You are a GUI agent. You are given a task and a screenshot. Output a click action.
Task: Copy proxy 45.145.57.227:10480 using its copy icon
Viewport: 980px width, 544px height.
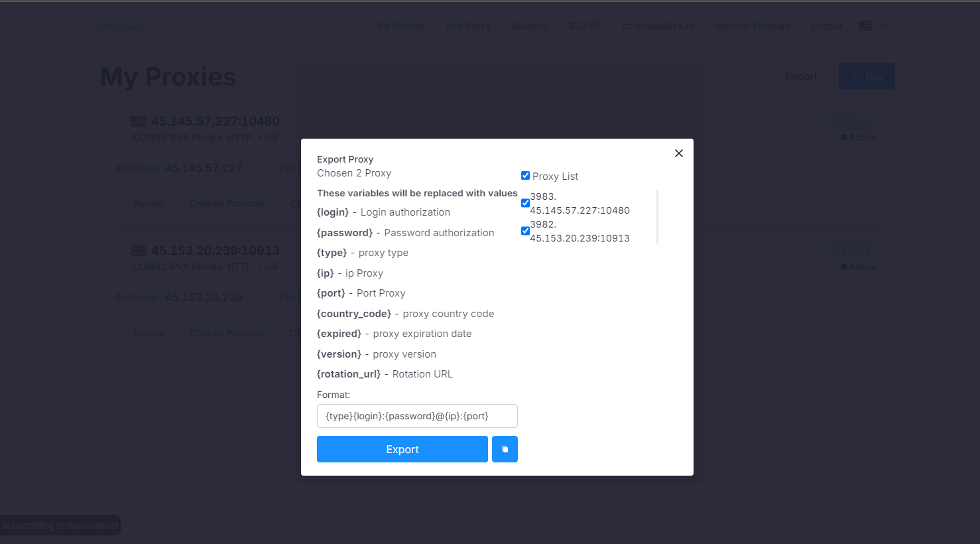pyautogui.click(x=288, y=121)
